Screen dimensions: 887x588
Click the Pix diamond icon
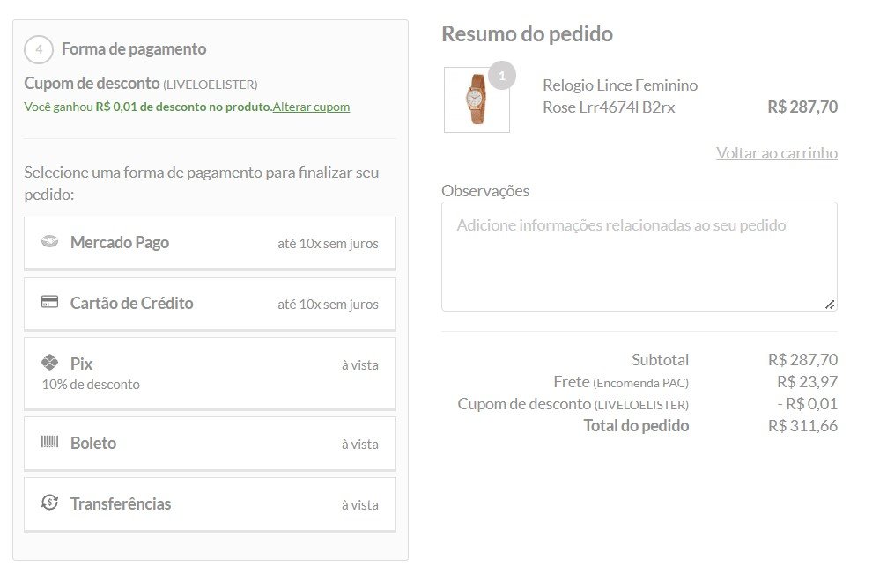[50, 362]
